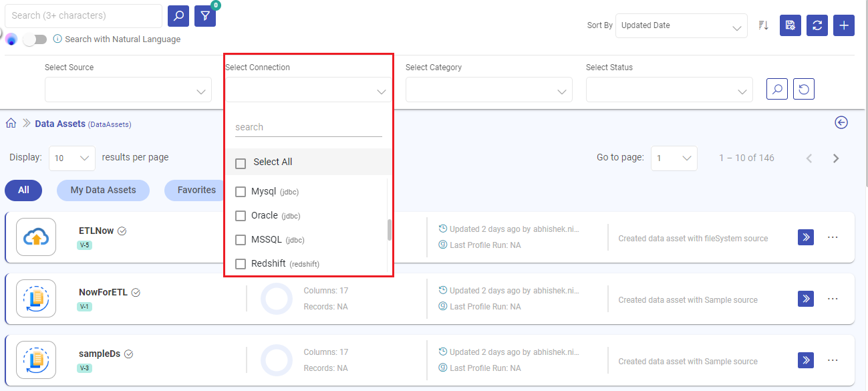
Task: Open the Sort By Updated Date dropdown
Action: coord(681,25)
